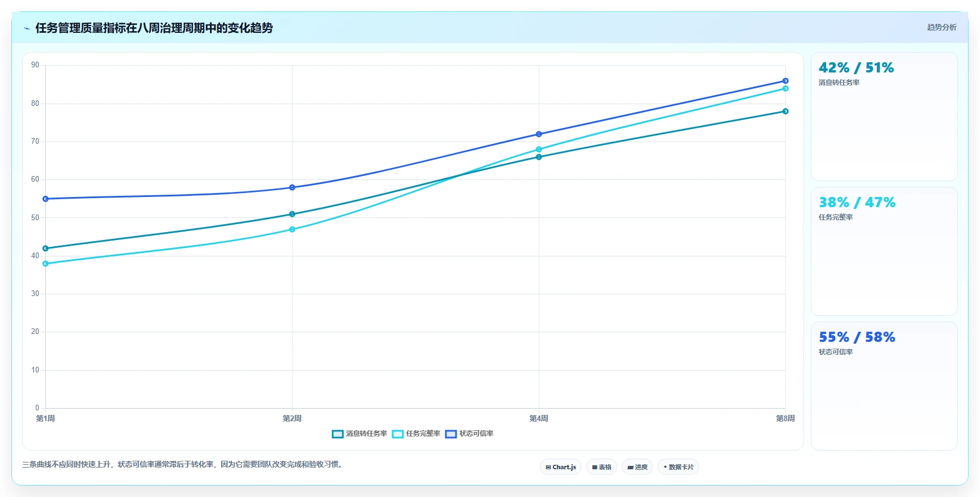
Task: Click 消息转任务率 data point at 第4周
Action: point(539,157)
